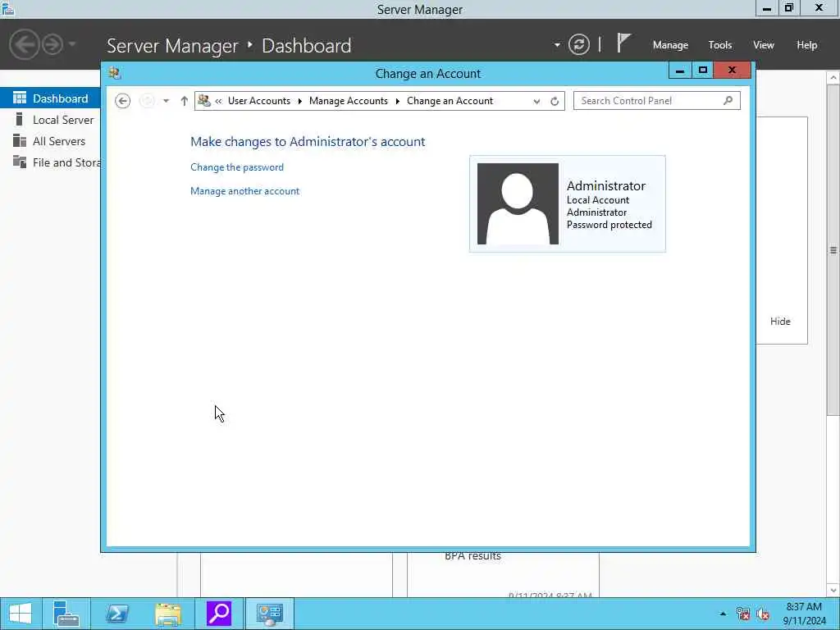
Task: Click the Administrator account picture
Action: pyautogui.click(x=518, y=204)
